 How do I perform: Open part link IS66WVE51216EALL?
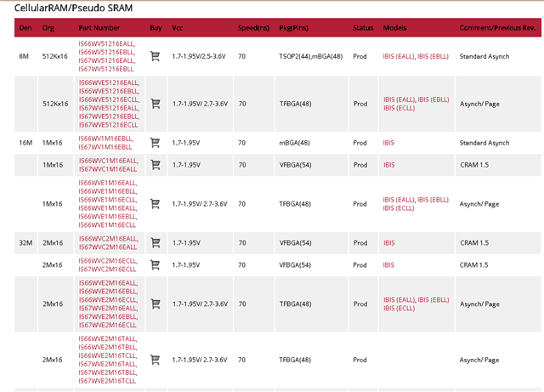(x=109, y=82)
